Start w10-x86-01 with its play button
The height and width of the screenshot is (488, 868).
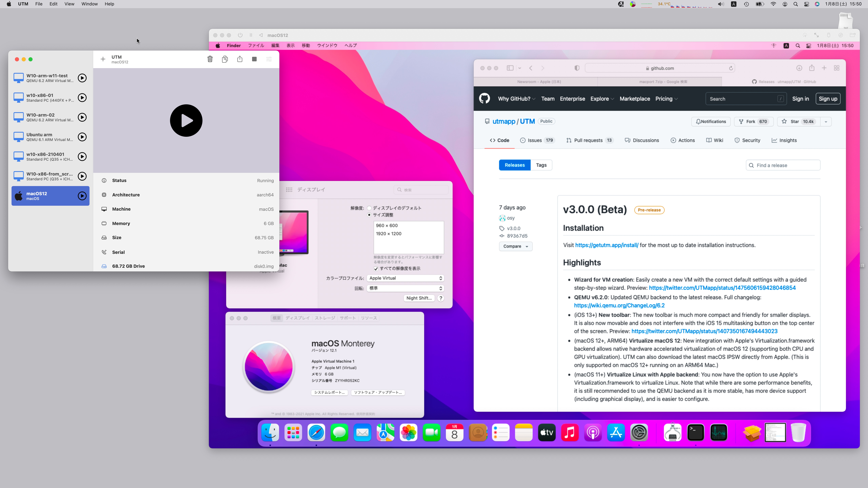click(82, 98)
